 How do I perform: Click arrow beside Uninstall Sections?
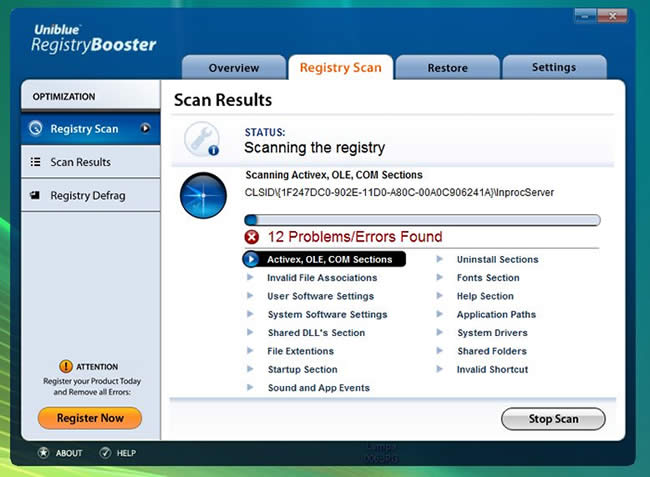(x=440, y=259)
